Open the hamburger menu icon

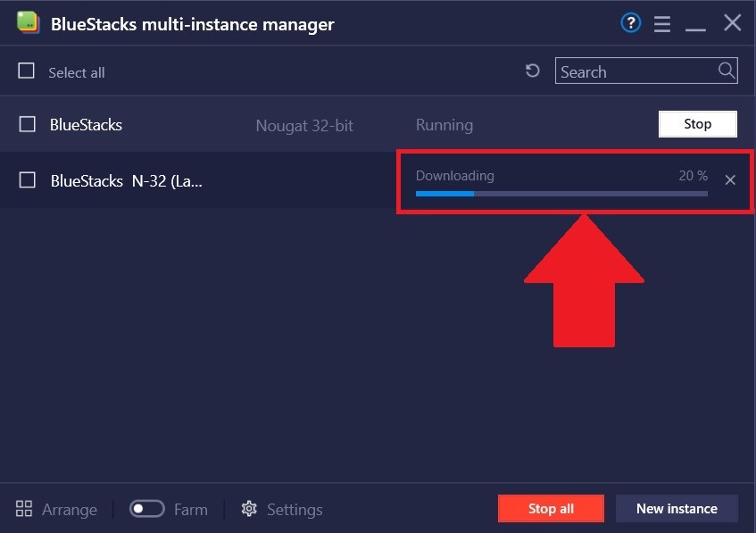coord(662,23)
